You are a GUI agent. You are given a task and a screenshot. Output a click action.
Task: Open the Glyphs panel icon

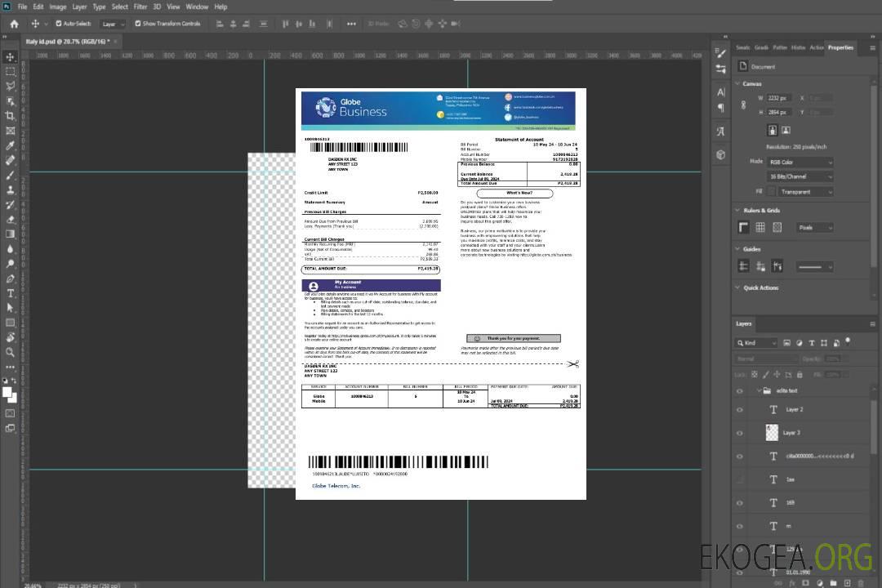point(721,131)
